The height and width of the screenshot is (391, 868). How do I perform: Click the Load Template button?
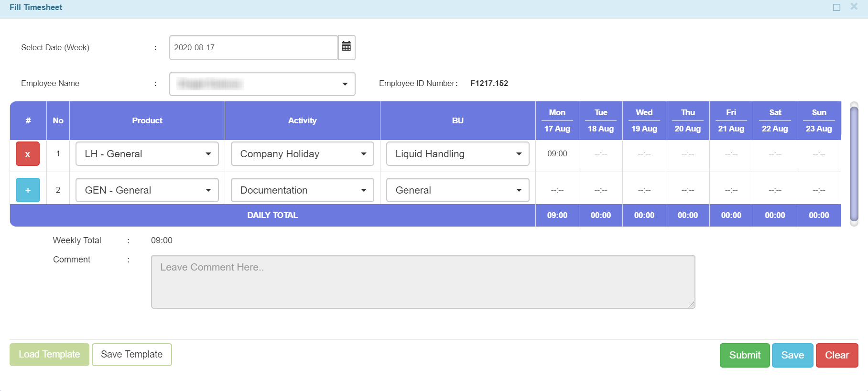pyautogui.click(x=49, y=355)
